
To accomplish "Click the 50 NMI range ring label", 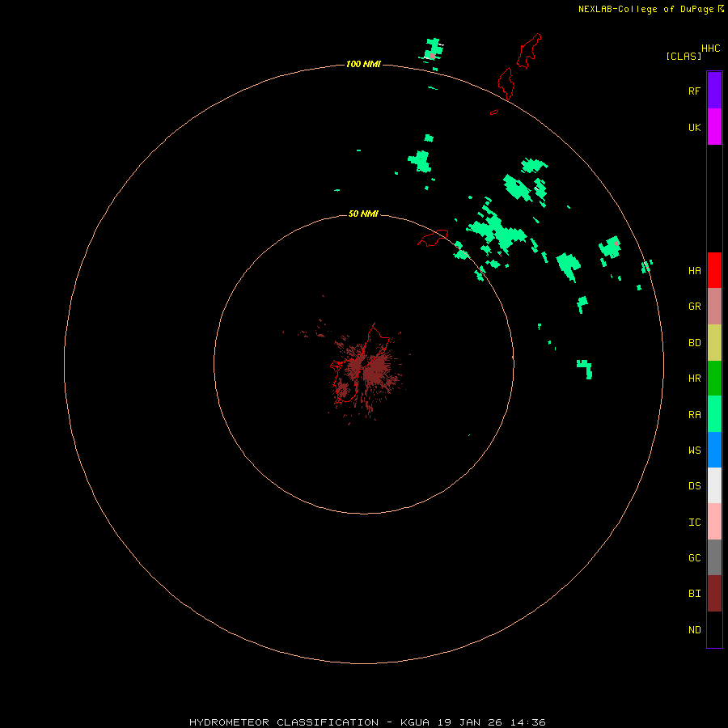I will pyautogui.click(x=363, y=214).
